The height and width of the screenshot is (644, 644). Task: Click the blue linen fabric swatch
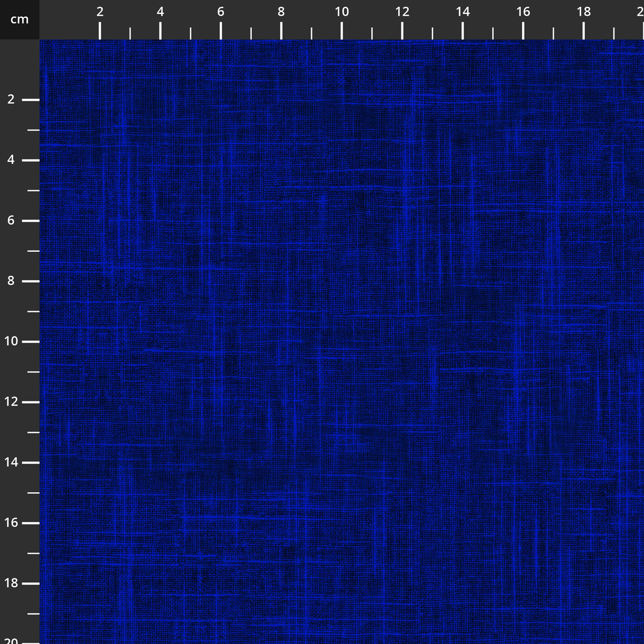pos(342,342)
